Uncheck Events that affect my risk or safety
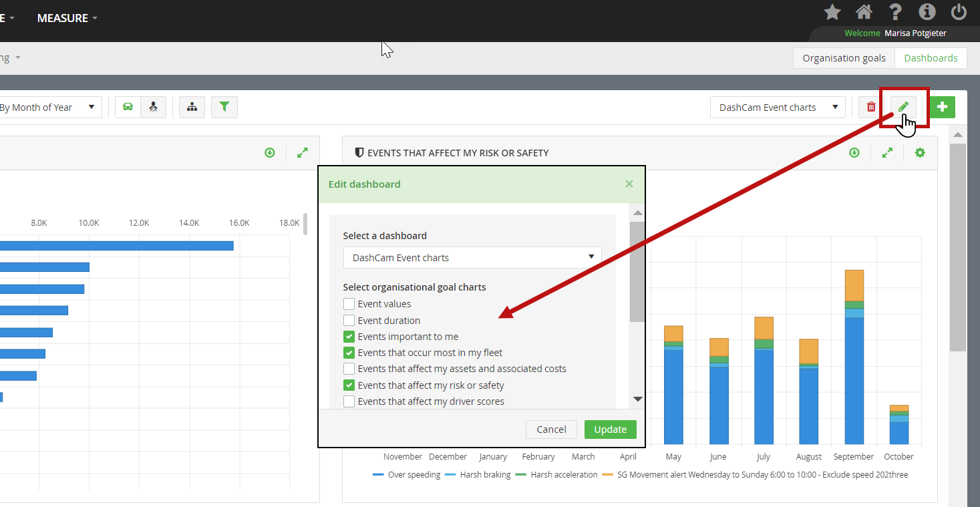Viewport: 980px width, 507px height. (349, 385)
